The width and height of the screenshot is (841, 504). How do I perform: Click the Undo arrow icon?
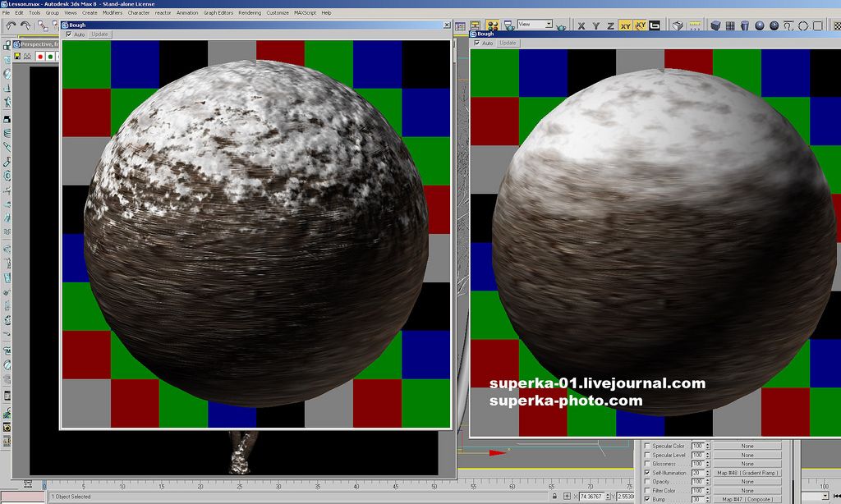coord(11,25)
